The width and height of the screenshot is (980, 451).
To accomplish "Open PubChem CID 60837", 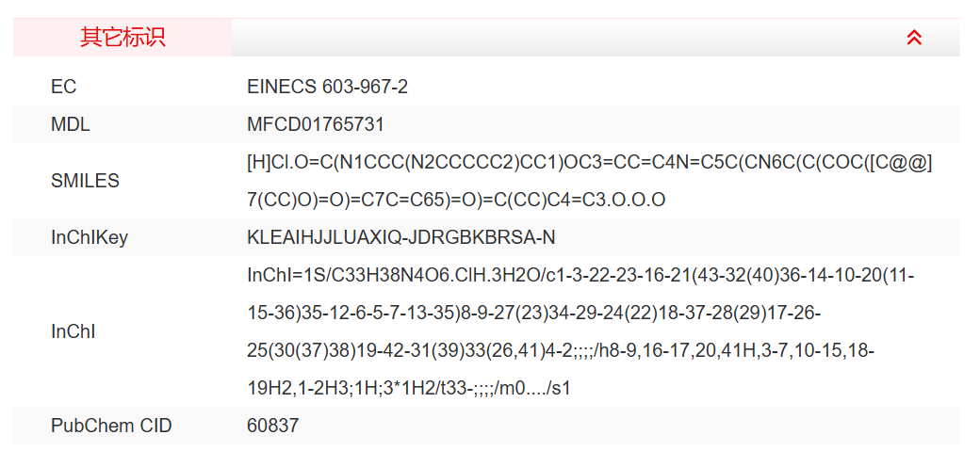I will click(272, 426).
